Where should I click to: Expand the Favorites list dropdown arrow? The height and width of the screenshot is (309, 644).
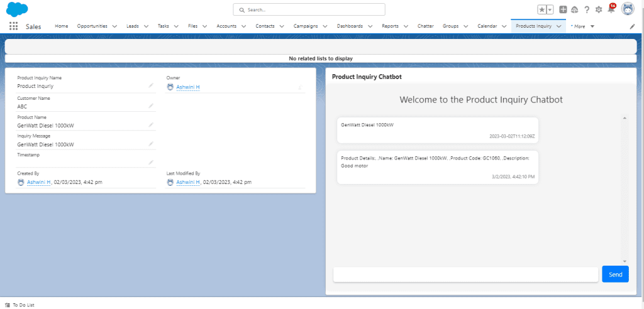point(550,9)
